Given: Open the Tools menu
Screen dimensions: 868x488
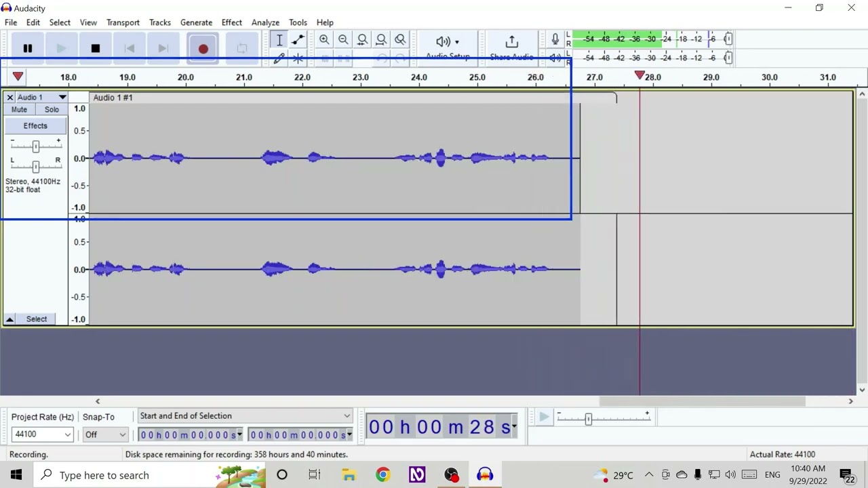Looking at the screenshot, I should click(298, 22).
